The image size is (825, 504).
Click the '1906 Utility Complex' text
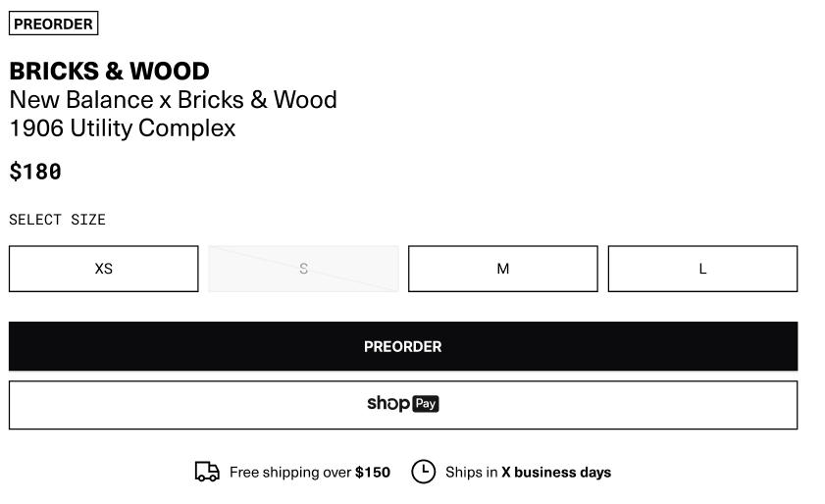point(123,128)
